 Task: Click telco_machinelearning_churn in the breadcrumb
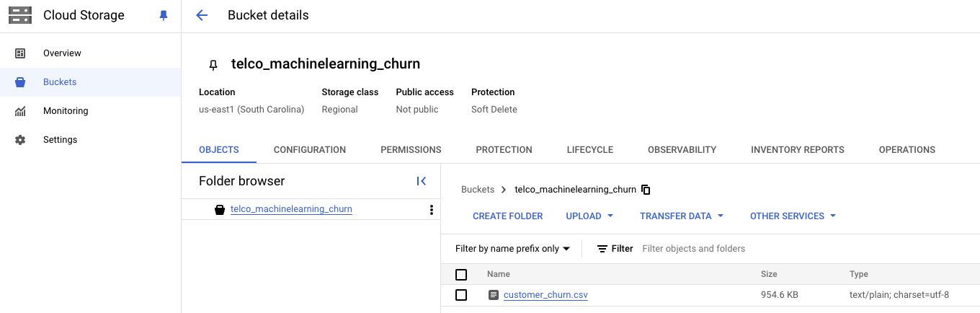coord(576,190)
